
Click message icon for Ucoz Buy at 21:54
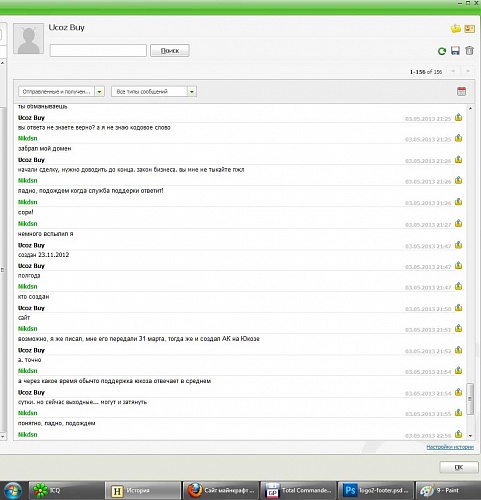click(x=459, y=392)
